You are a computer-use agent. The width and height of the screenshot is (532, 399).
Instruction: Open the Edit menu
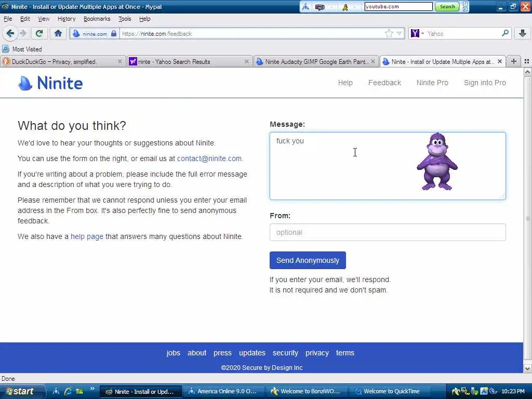(x=25, y=19)
